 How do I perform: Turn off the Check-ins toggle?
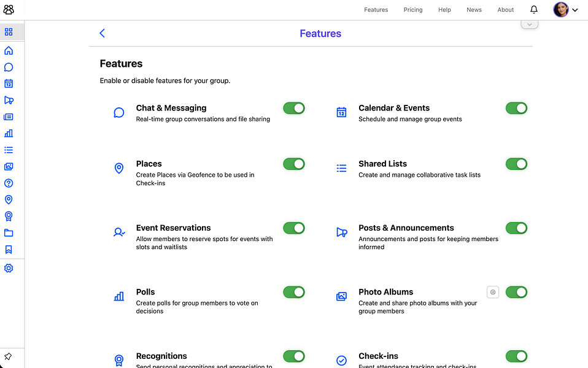pyautogui.click(x=516, y=356)
